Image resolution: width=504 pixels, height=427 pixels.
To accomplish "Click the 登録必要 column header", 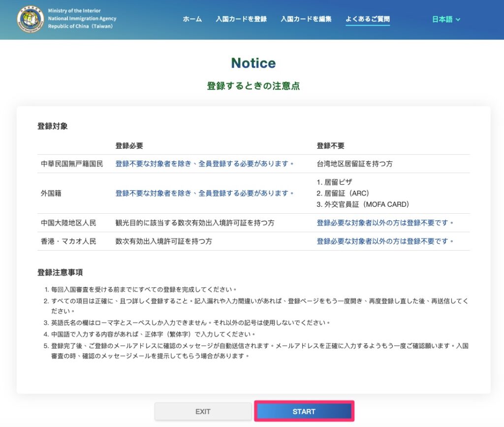I will [129, 146].
